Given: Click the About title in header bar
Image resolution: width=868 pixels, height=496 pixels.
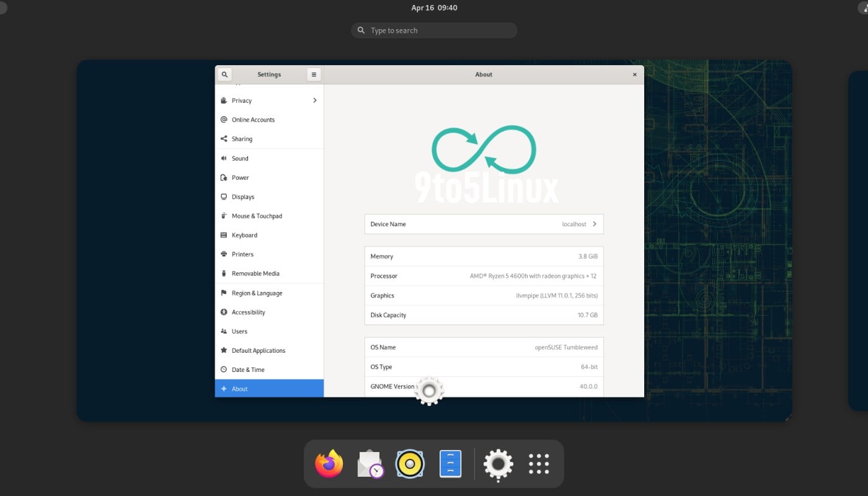Looking at the screenshot, I should [484, 74].
